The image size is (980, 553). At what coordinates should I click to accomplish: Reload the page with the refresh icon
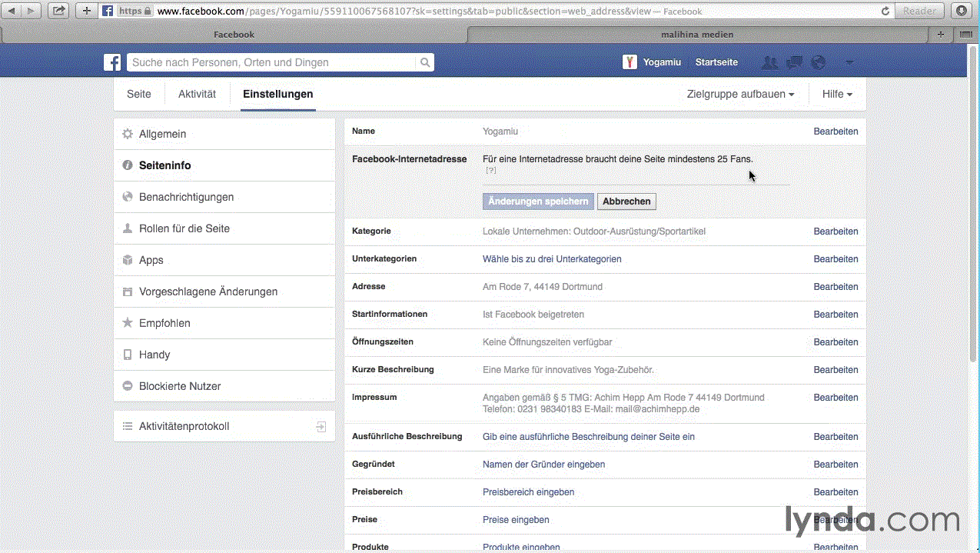point(885,11)
